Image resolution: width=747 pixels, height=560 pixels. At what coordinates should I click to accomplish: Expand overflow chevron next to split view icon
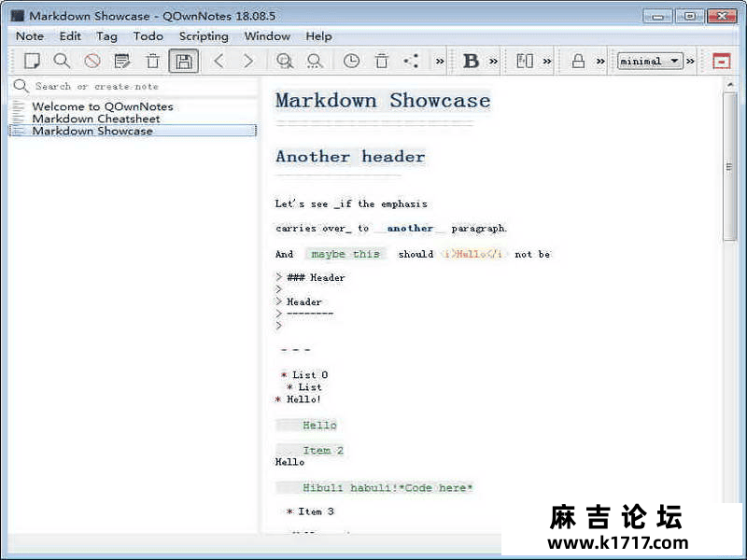pyautogui.click(x=547, y=61)
